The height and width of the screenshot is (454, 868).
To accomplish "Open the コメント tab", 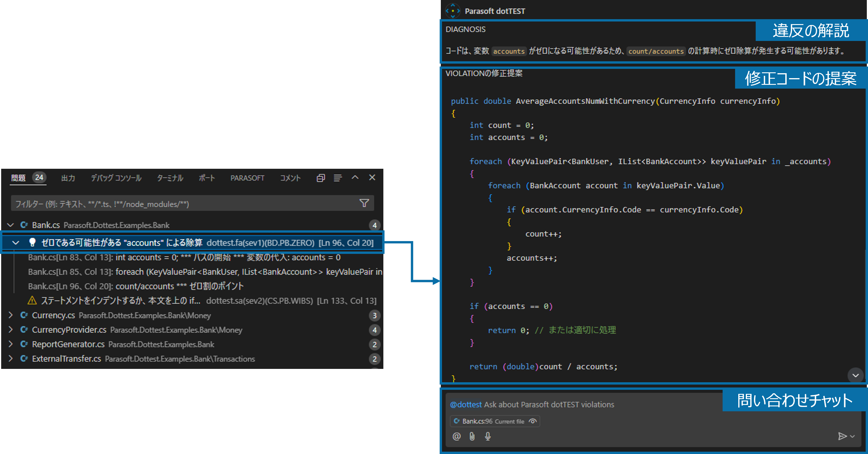I will pos(290,178).
